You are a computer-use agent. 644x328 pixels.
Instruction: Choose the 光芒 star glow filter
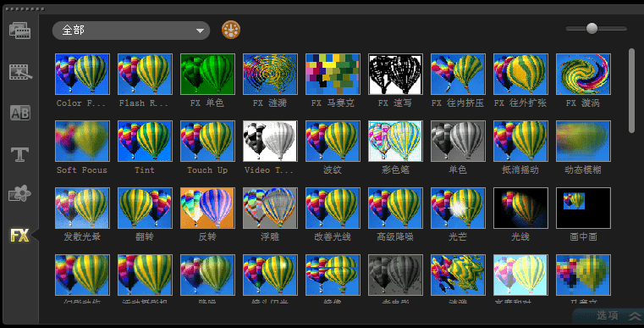pos(458,208)
